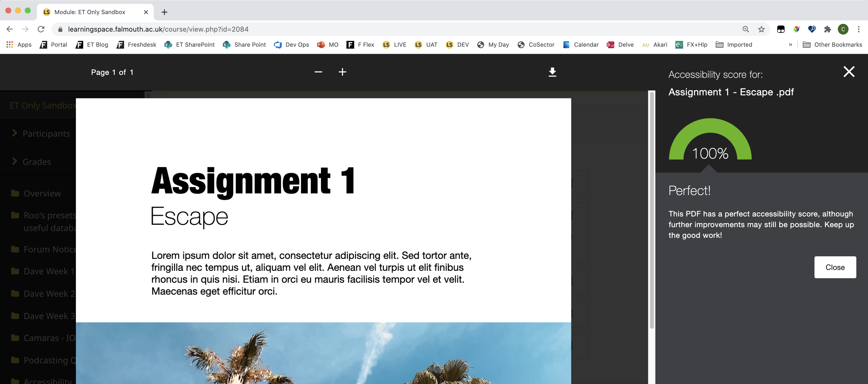The image size is (868, 384).
Task: Click the 100% accessibility score gauge
Action: pos(710,142)
